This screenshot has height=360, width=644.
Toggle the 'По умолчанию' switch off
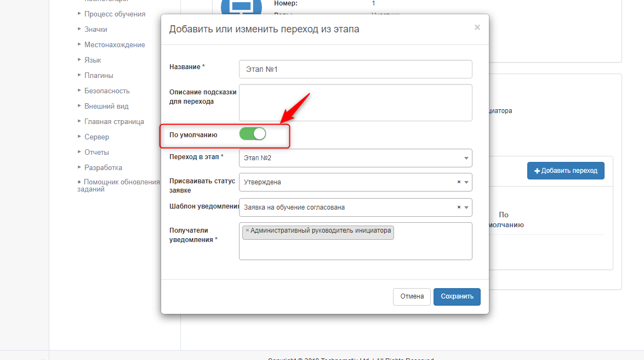pyautogui.click(x=253, y=134)
